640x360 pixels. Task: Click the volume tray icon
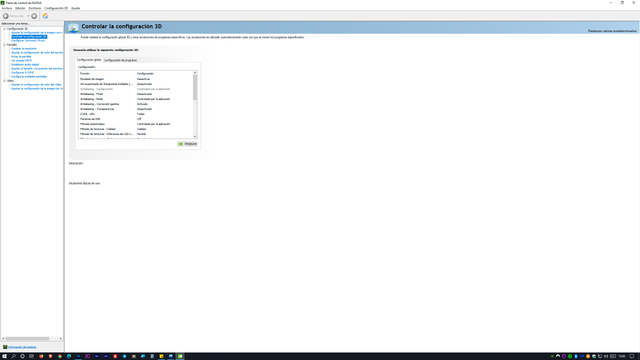[606, 356]
